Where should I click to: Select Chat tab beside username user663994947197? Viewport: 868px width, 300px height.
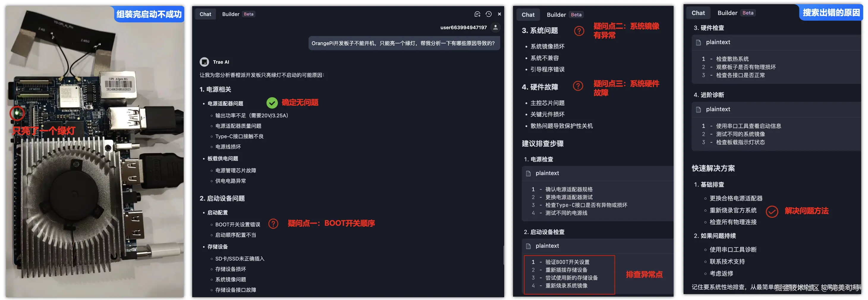click(205, 14)
